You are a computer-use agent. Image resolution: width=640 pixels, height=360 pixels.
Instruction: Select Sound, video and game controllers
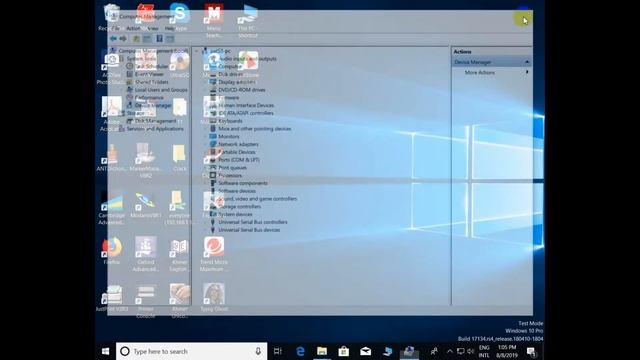point(258,198)
